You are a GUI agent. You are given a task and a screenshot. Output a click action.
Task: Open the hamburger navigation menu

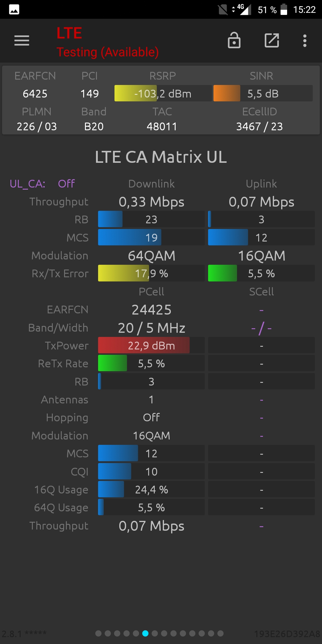coord(22,41)
